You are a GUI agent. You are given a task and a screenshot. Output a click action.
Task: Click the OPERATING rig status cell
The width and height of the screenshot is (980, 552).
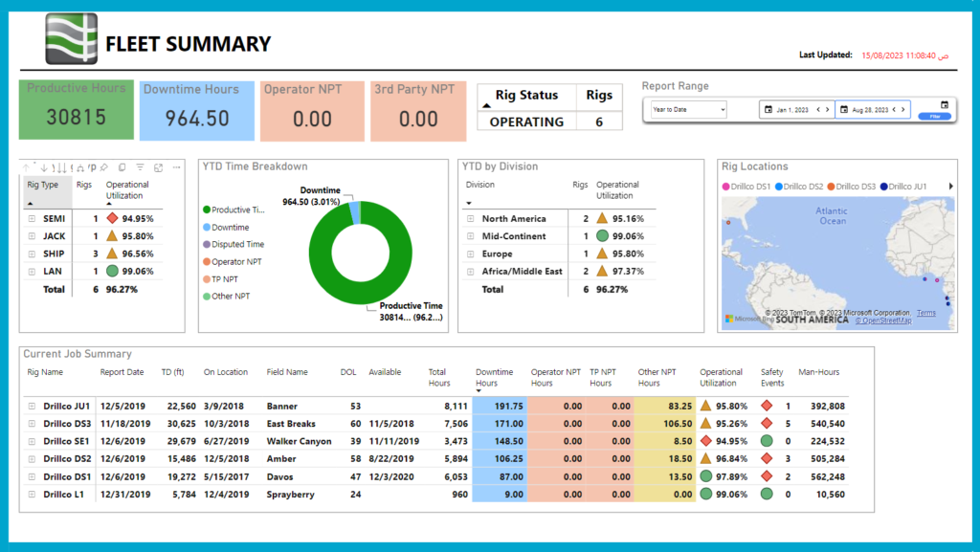[x=526, y=121]
